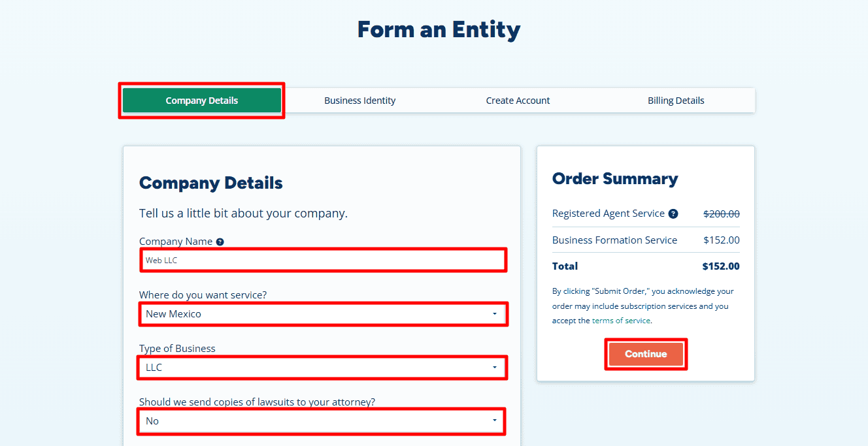868x446 pixels.
Task: Click the Business Formation Service line item
Action: 614,240
